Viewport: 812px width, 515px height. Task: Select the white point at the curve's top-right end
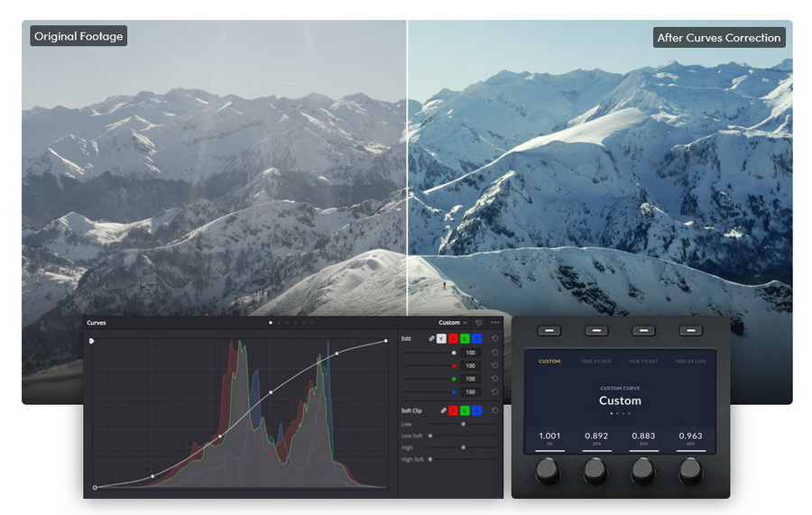tap(386, 341)
